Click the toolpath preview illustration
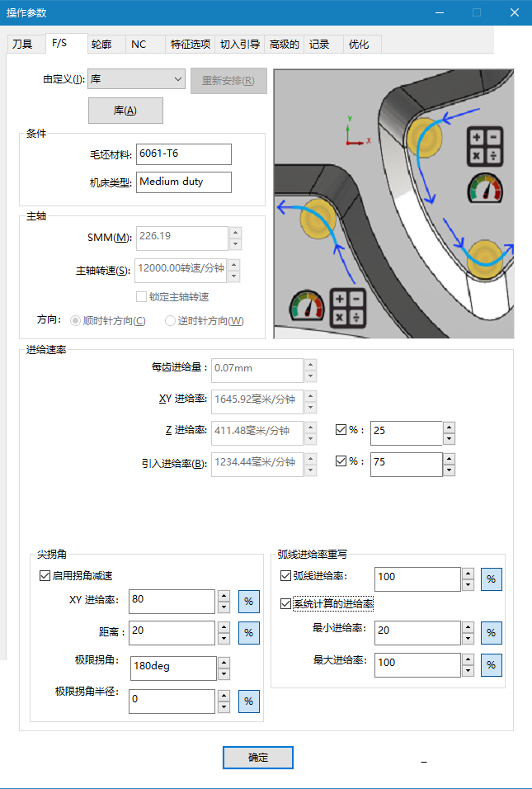Image resolution: width=532 pixels, height=789 pixels. [x=393, y=203]
